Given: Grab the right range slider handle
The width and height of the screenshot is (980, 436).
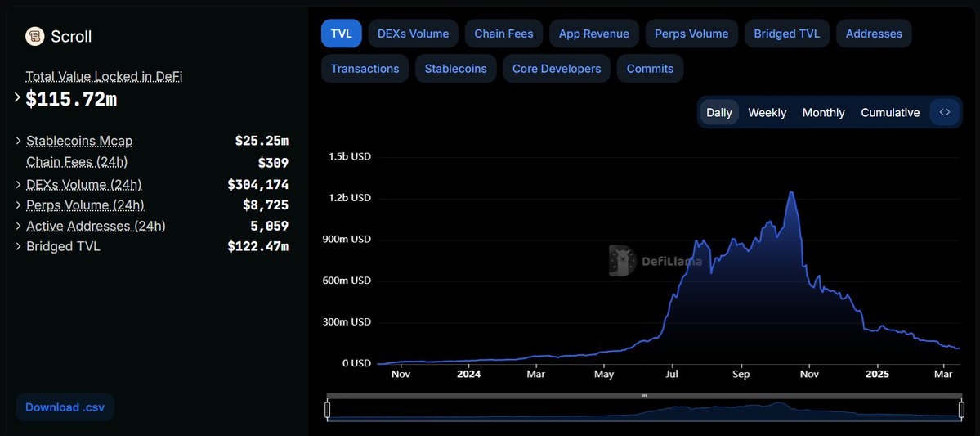Looking at the screenshot, I should [962, 410].
